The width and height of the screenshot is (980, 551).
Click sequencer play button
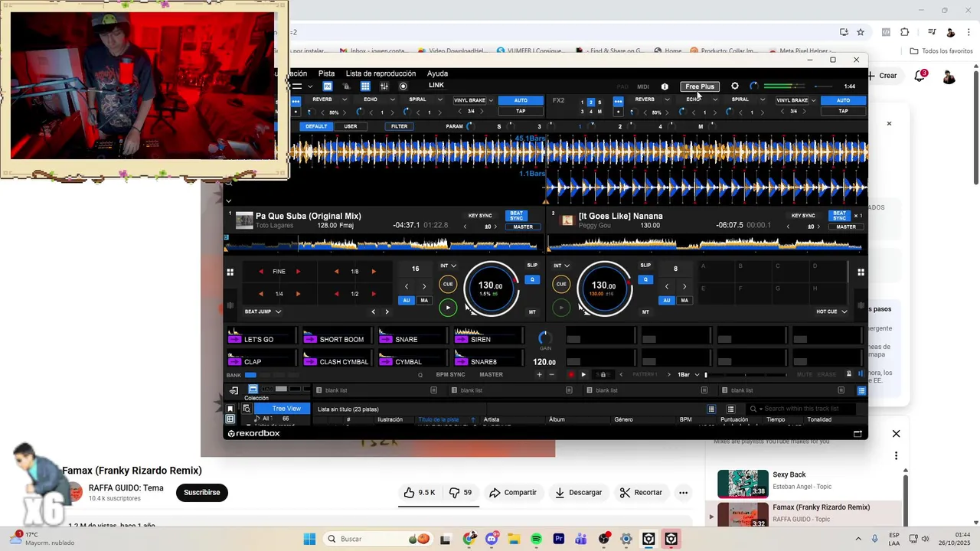pyautogui.click(x=583, y=374)
